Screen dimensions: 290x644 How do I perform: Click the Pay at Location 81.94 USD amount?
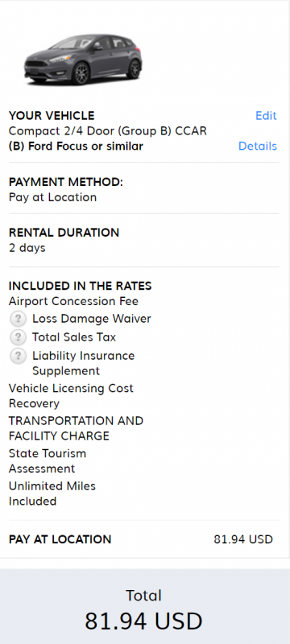[243, 539]
